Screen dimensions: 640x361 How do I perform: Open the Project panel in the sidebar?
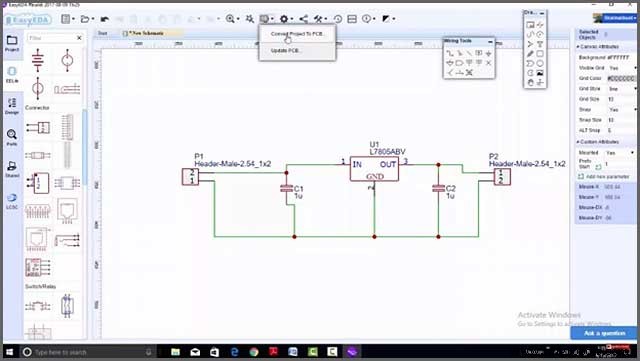coord(12,43)
